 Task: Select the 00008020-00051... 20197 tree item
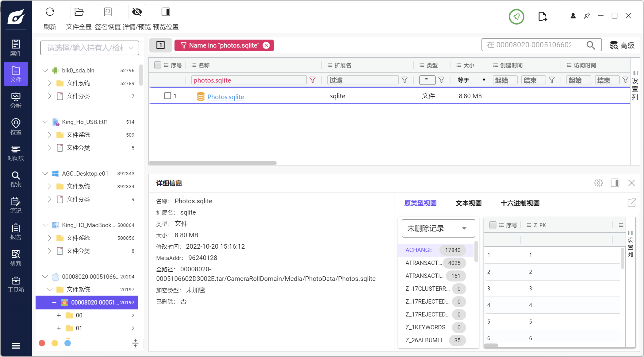[x=87, y=302]
